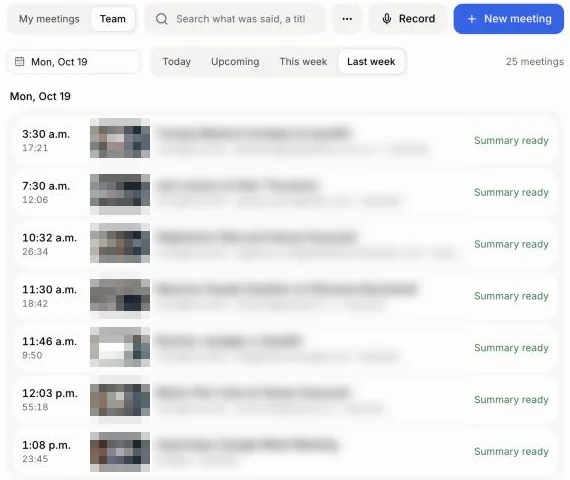Image resolution: width=570 pixels, height=480 pixels.
Task: Open the 12:03 p.m. meeting thumbnail
Action: (x=120, y=399)
